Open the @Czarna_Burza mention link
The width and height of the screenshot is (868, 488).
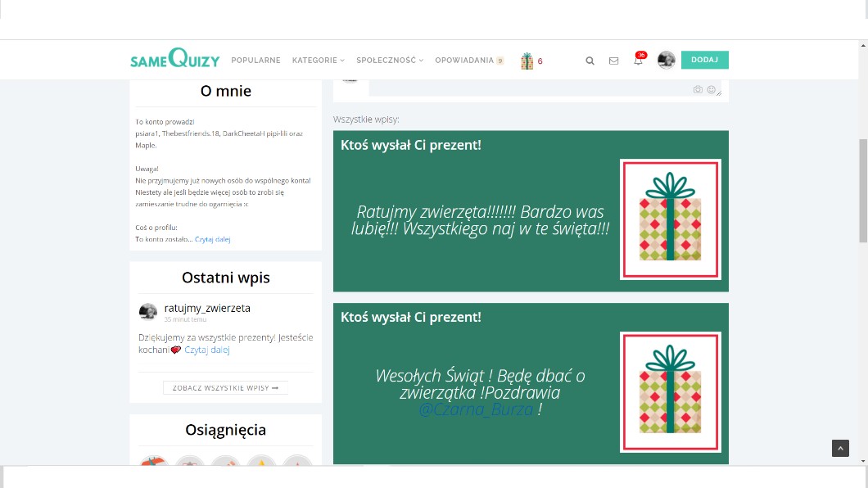(476, 409)
